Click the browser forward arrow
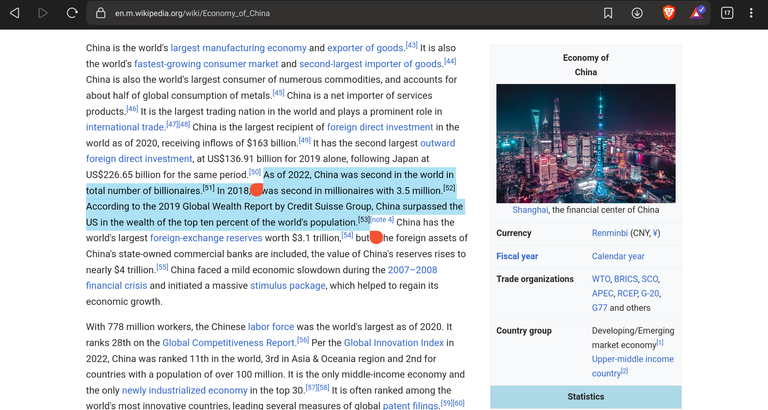 [43, 13]
